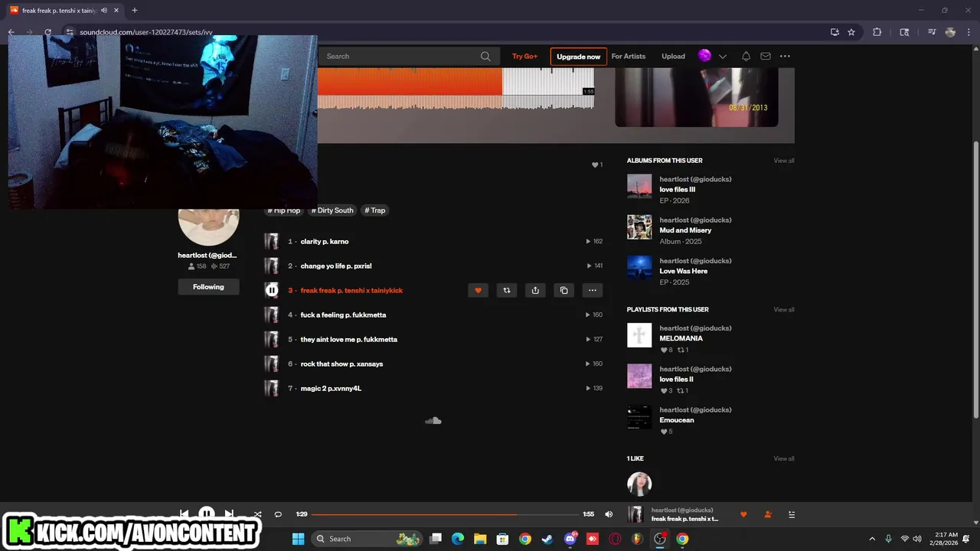Toggle shuffle in the player bar
The width and height of the screenshot is (980, 551).
pos(257,514)
